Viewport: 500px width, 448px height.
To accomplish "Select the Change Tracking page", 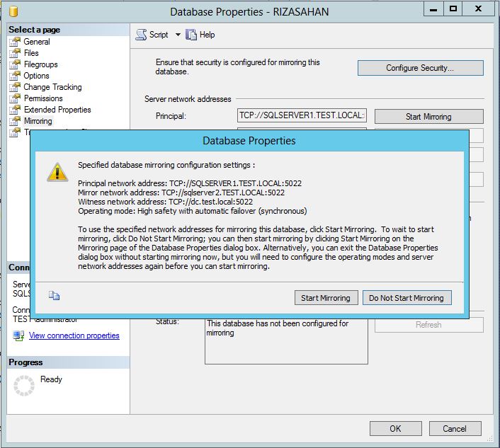I will point(52,87).
